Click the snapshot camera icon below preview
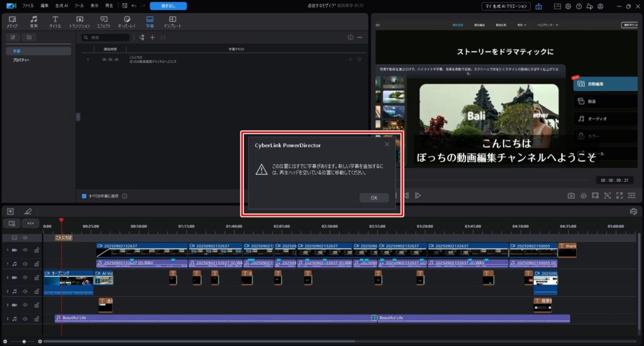 click(x=571, y=196)
